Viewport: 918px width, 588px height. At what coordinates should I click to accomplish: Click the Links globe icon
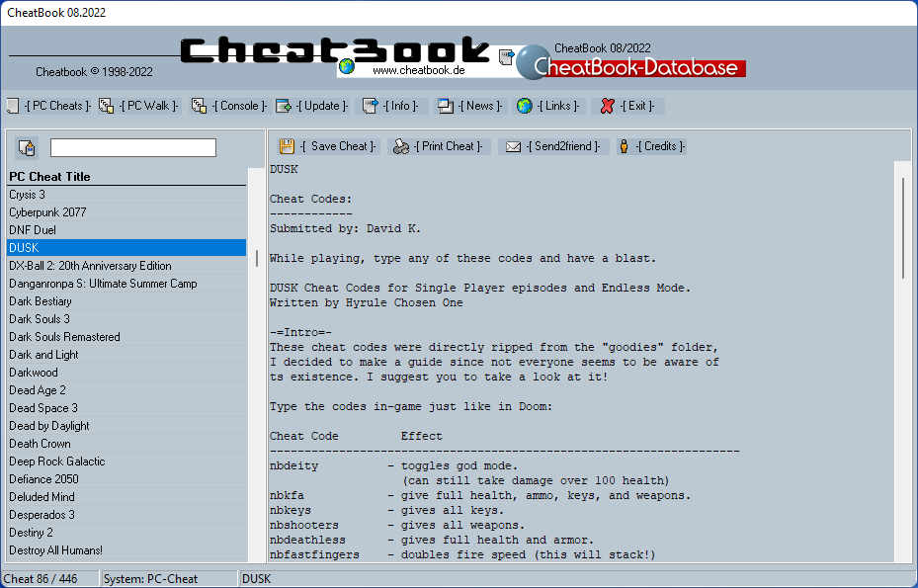(524, 106)
